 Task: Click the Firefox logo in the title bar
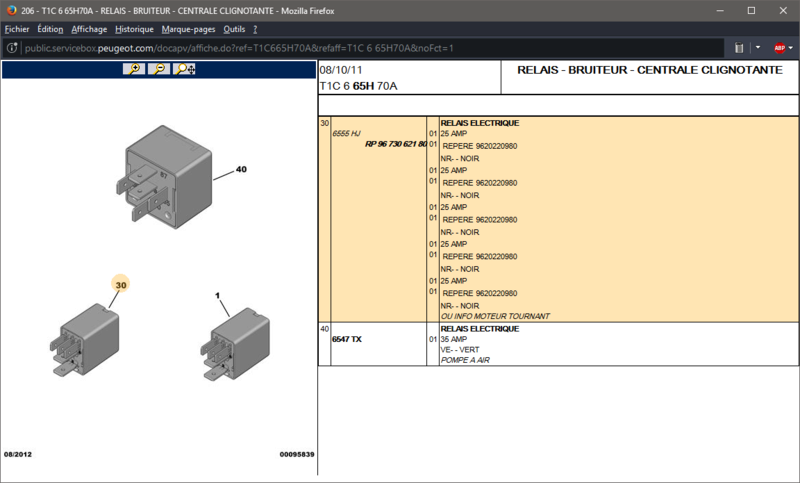tap(11, 10)
